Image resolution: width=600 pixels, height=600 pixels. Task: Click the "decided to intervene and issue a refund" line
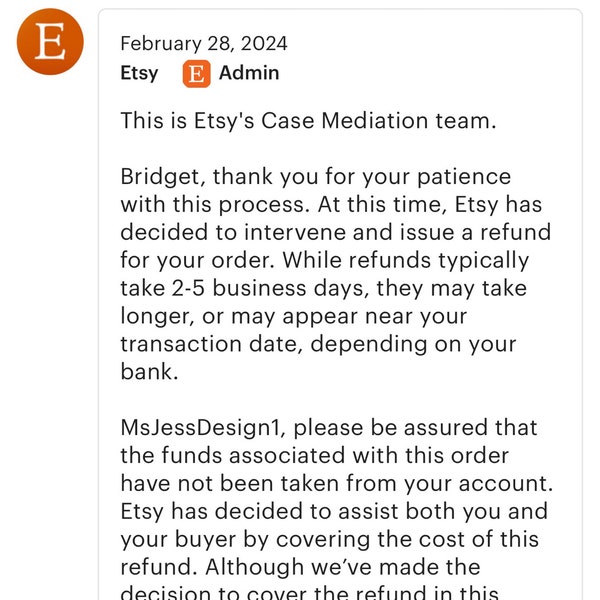[336, 233]
